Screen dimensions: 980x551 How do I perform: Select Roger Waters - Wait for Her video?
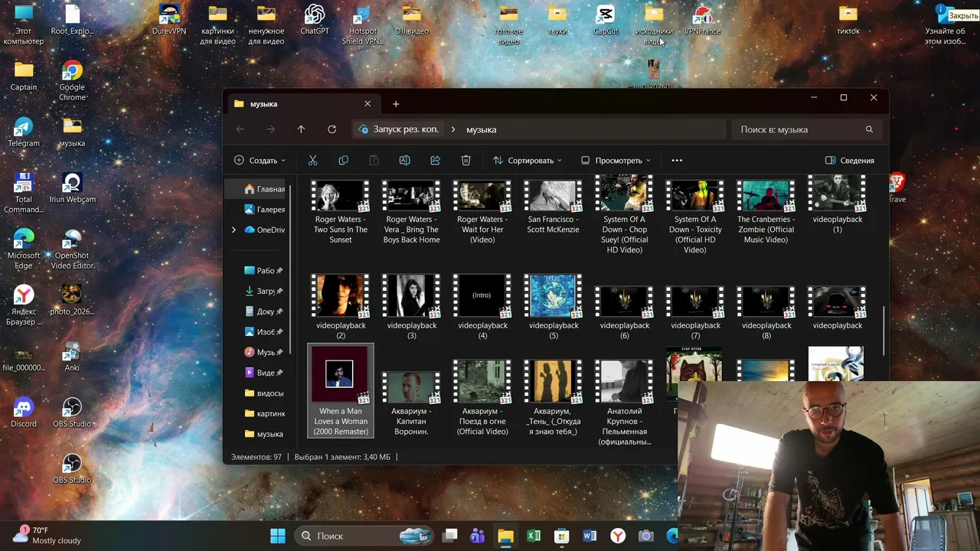pos(482,212)
